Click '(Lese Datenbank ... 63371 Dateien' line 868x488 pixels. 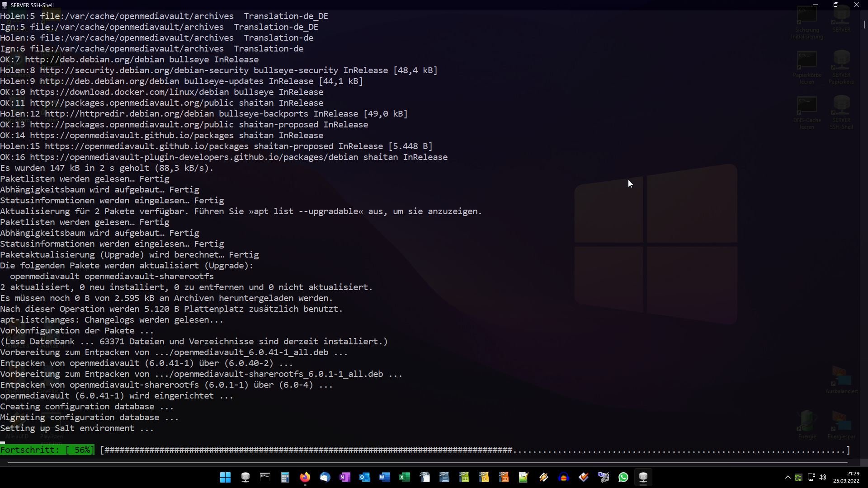(x=194, y=342)
